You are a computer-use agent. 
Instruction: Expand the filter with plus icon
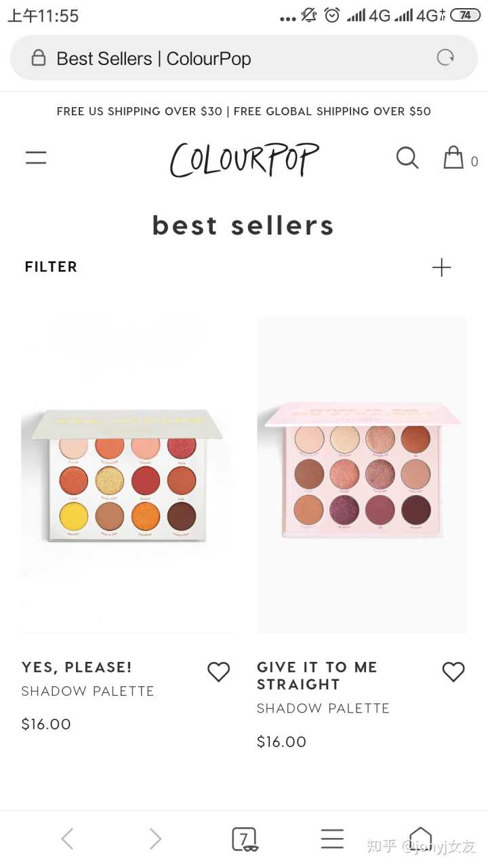tap(441, 267)
